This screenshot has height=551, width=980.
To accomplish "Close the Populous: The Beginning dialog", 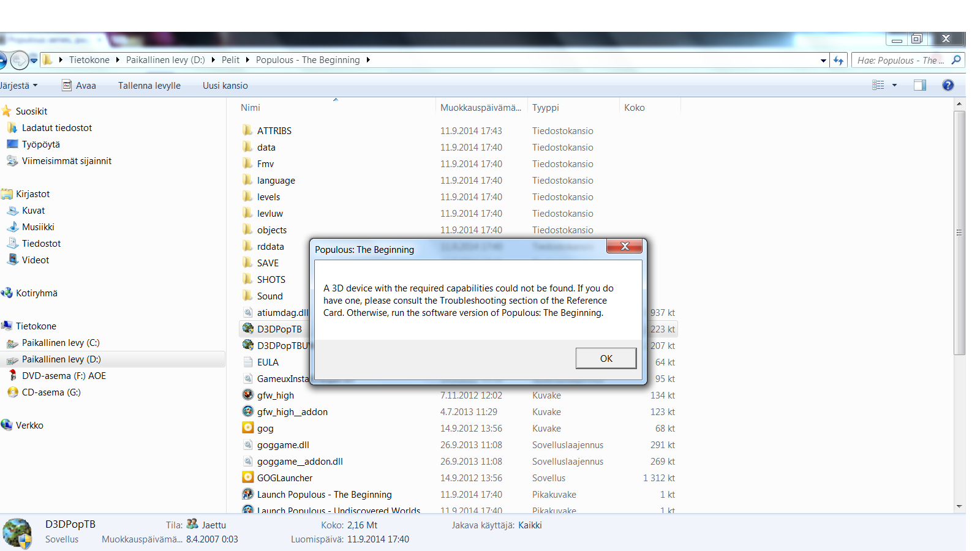I will (x=624, y=246).
